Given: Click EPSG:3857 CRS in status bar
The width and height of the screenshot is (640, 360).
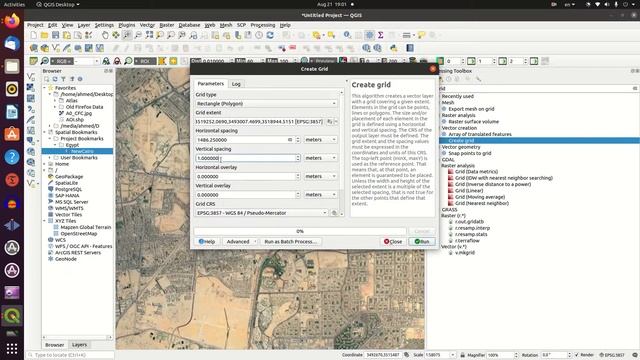Looking at the screenshot, I should [x=613, y=355].
